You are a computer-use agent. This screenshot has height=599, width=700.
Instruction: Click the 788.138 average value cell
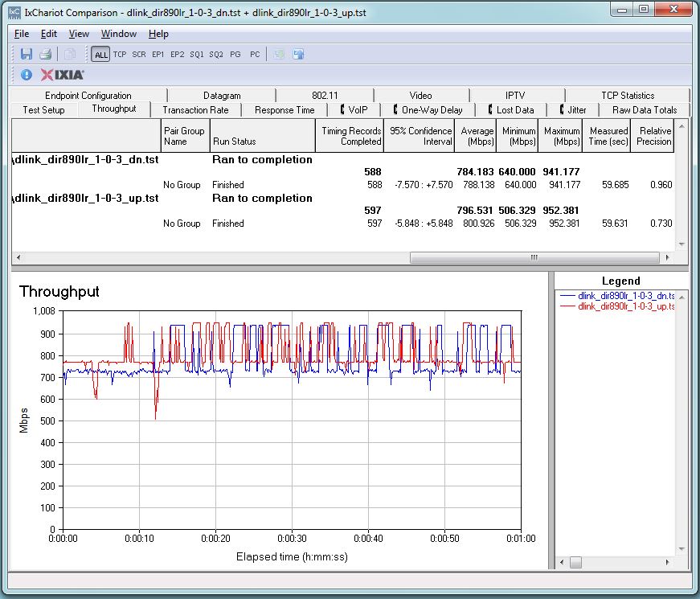[478, 185]
